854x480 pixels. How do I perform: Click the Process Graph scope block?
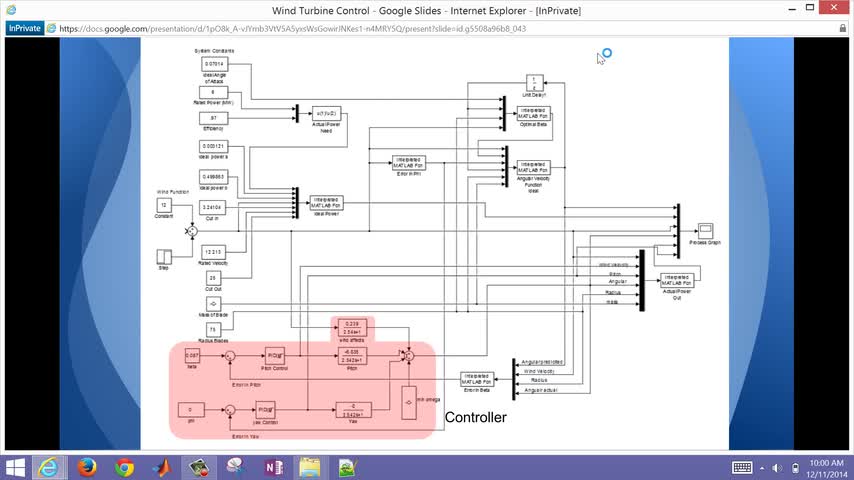705,230
